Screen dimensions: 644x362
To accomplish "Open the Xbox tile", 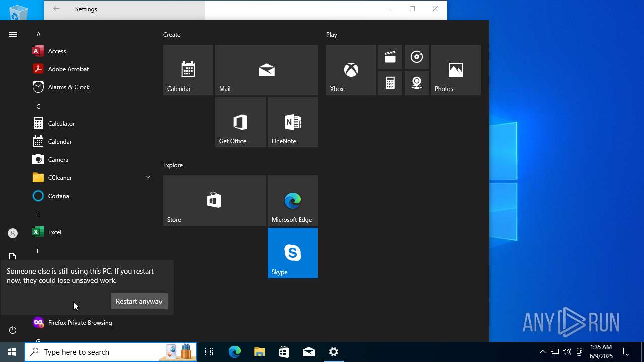I will coord(351,70).
